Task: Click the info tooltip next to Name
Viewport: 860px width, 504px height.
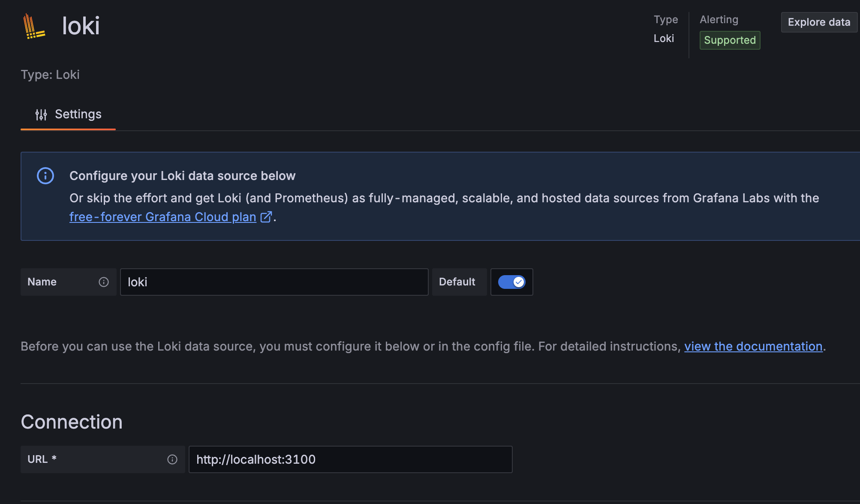Action: 104,282
